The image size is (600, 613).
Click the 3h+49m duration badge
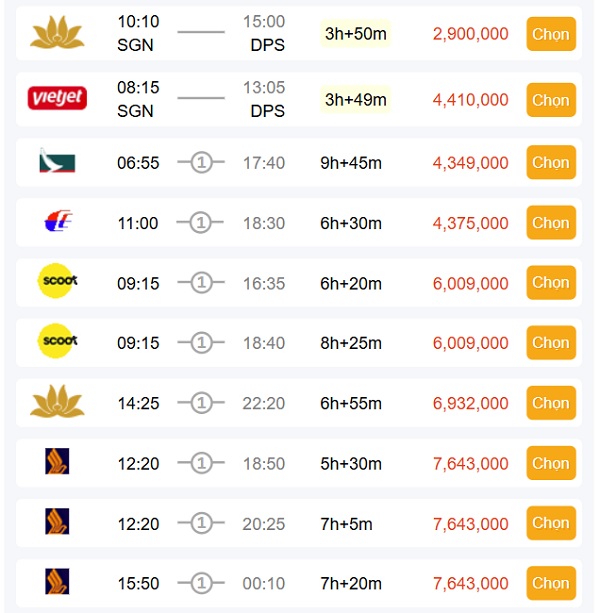coord(355,99)
